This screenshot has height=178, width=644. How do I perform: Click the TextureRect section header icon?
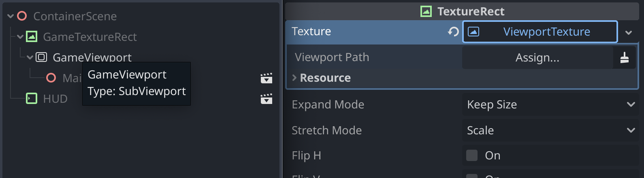click(426, 11)
